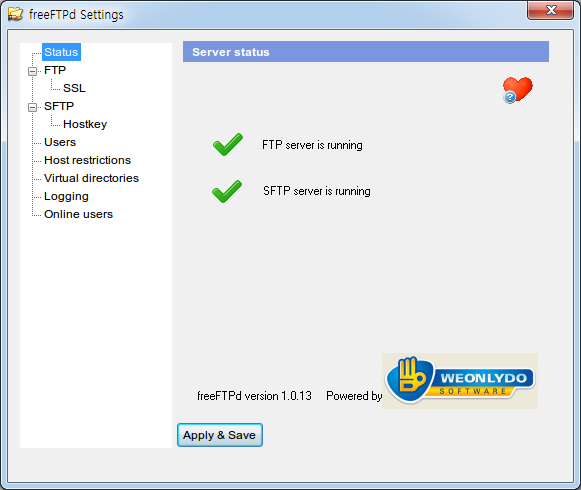The height and width of the screenshot is (490, 581).
Task: Show the Logging settings
Action: coord(66,196)
